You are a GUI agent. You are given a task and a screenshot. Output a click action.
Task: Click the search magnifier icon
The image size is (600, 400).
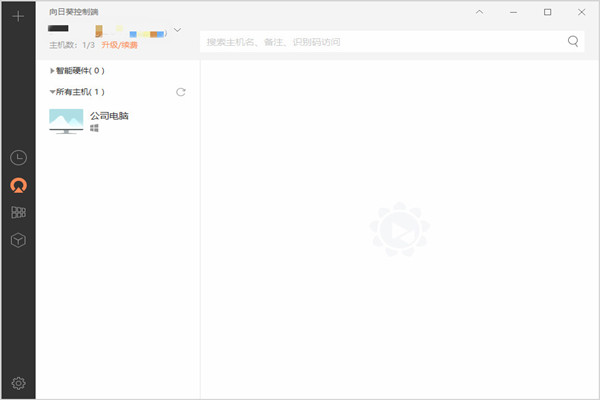click(573, 41)
